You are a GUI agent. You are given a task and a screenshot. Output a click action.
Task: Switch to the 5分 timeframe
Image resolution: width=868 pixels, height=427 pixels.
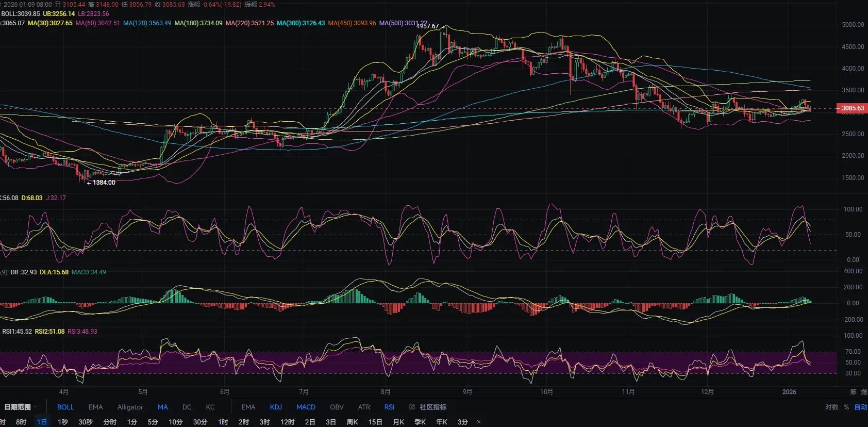(x=153, y=422)
